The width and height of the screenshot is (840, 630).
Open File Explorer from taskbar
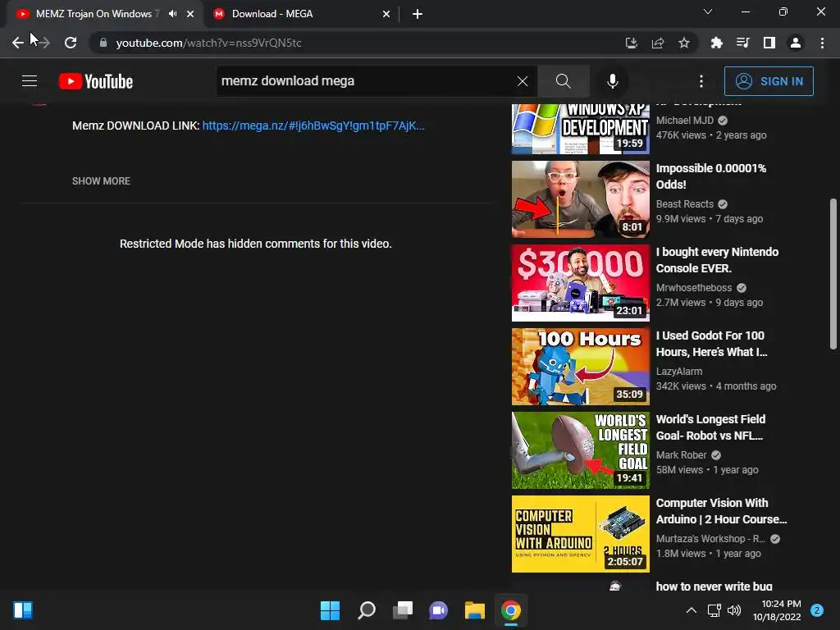coord(475,610)
